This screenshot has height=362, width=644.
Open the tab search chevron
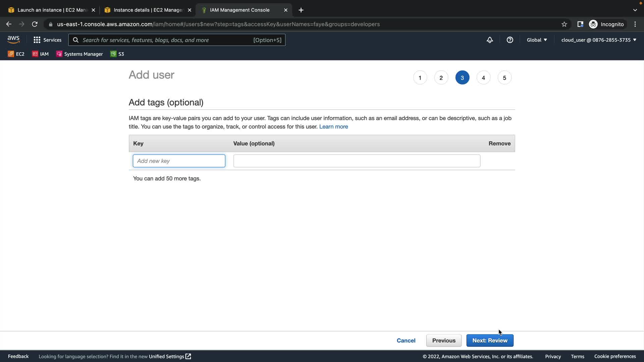click(635, 10)
